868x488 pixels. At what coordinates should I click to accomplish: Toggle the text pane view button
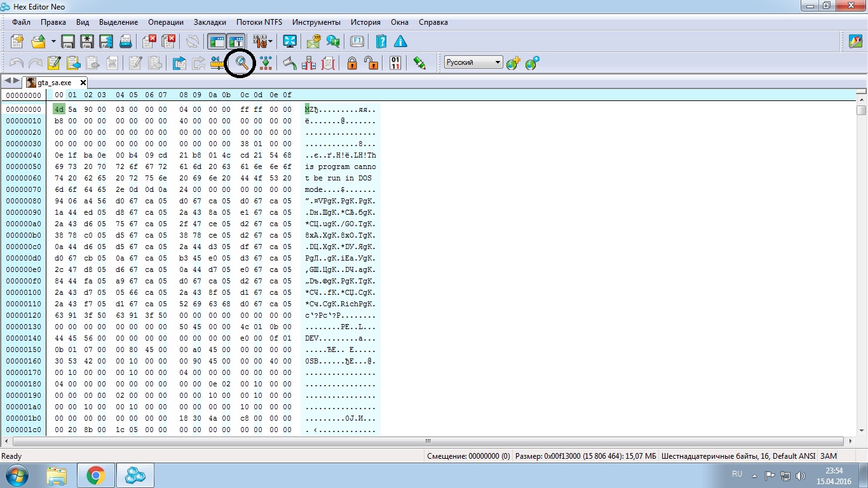237,42
